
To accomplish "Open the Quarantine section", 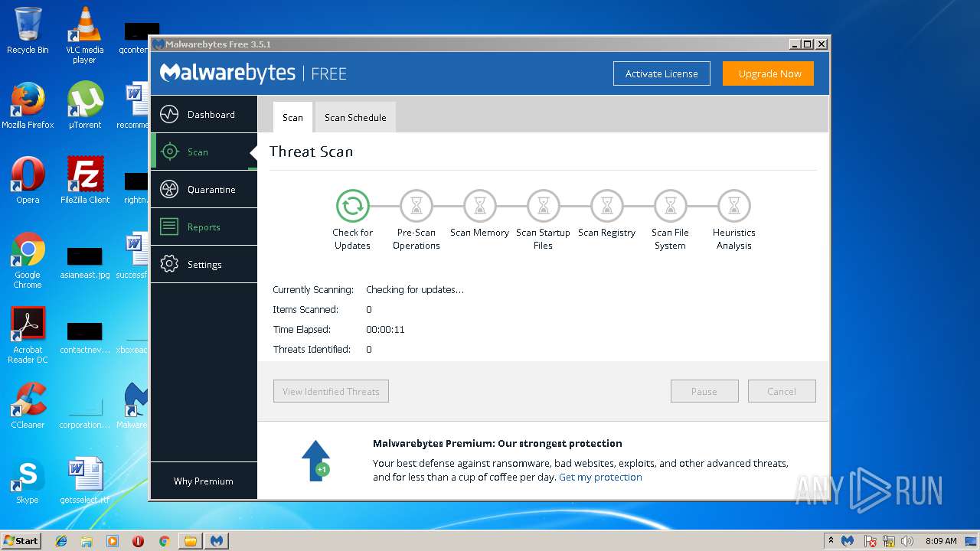I will point(204,190).
